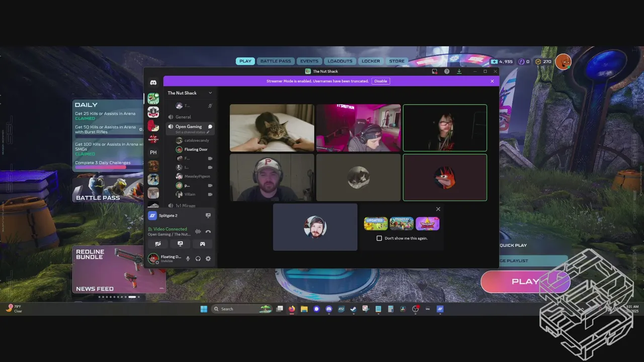The width and height of the screenshot is (644, 362).
Task: Open Discord direct messages home icon
Action: pos(153,82)
